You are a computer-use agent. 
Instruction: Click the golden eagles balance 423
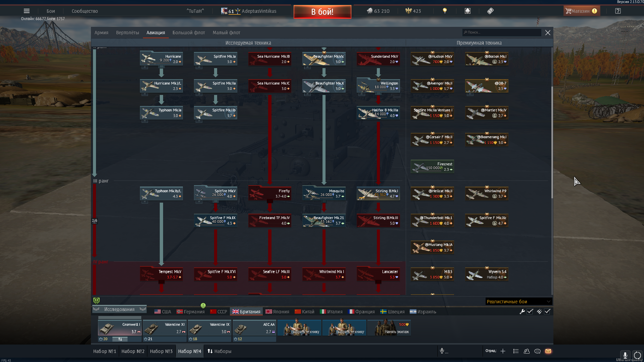[x=413, y=11]
